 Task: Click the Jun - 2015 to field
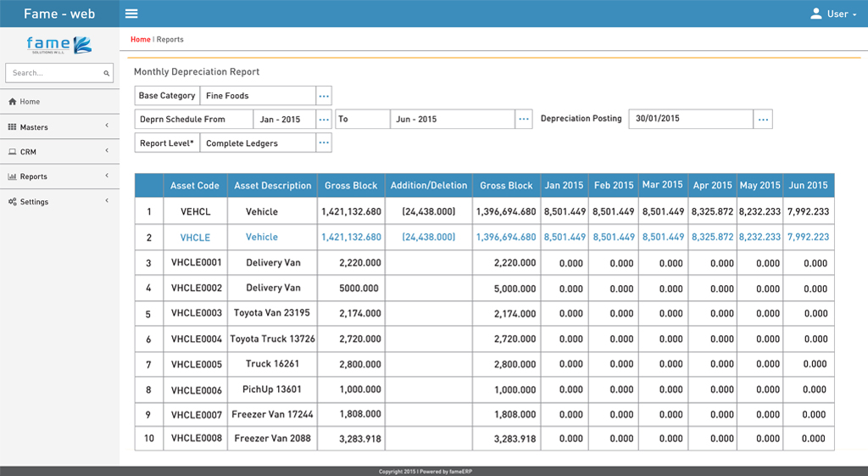coord(453,119)
